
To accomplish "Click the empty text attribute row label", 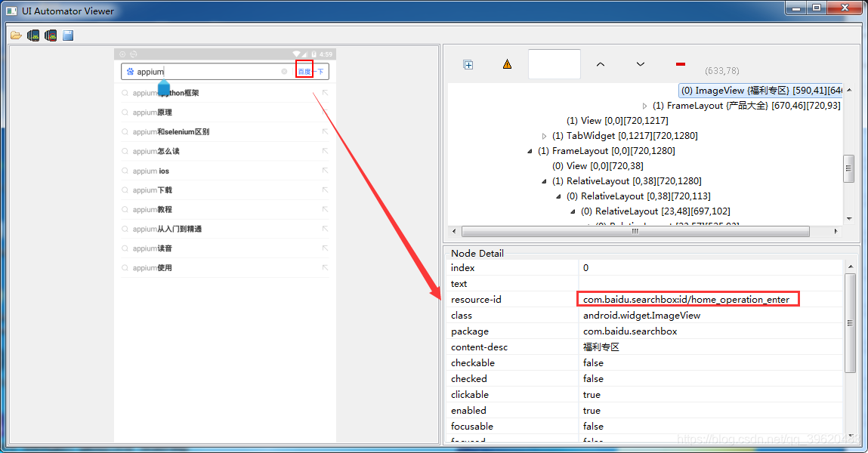I will [x=459, y=284].
